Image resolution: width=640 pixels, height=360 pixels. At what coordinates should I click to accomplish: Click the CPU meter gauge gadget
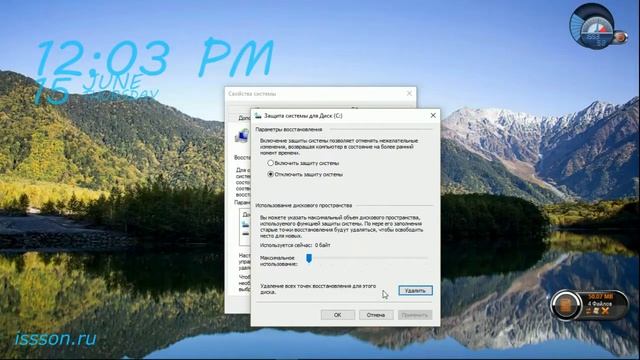pos(592,28)
